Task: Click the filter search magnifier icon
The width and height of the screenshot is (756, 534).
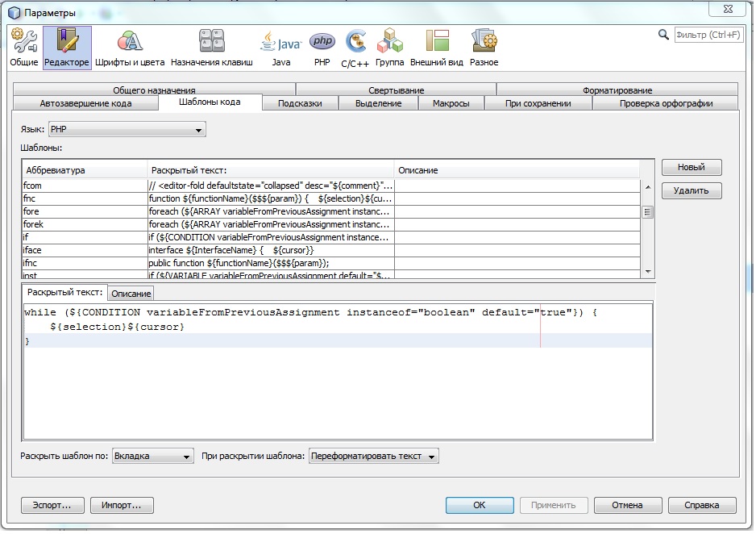Action: pyautogui.click(x=663, y=35)
